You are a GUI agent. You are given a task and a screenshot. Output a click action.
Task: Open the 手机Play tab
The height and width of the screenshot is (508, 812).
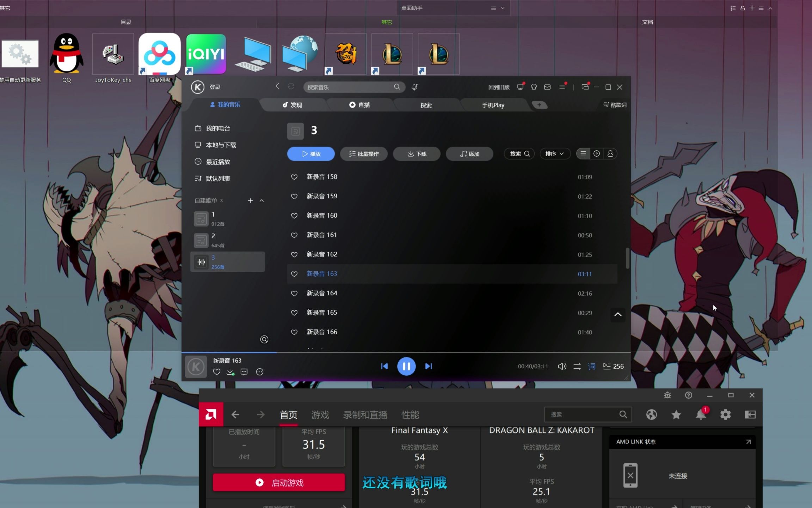point(493,105)
